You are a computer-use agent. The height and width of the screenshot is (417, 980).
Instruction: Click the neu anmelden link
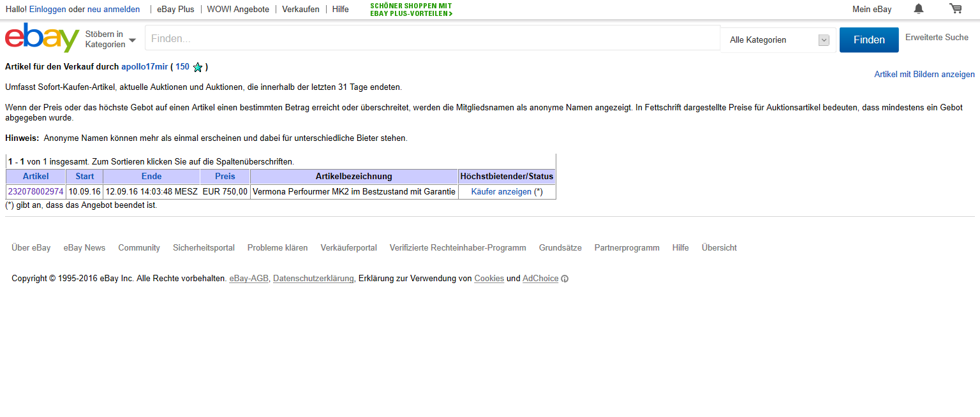(x=114, y=10)
